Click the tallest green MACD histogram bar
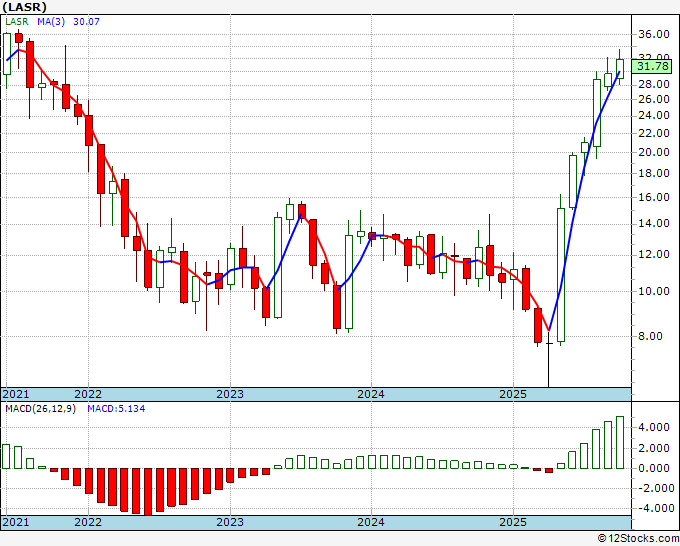 [x=620, y=443]
